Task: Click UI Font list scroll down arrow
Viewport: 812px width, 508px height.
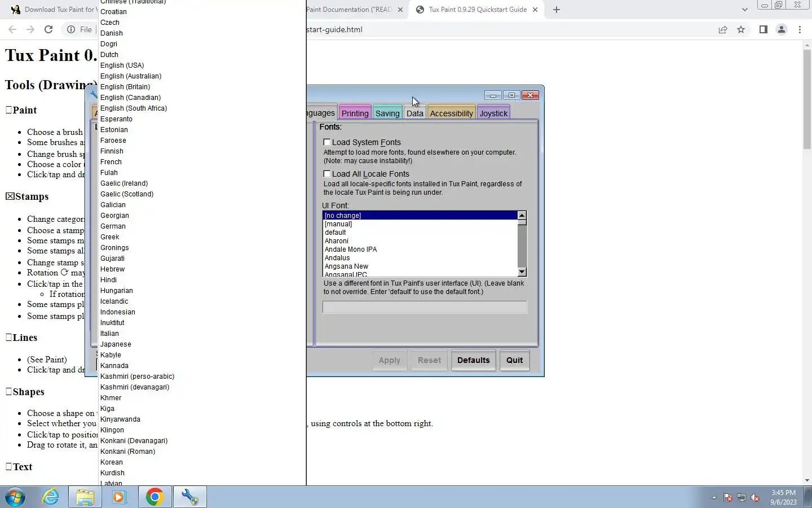Action: [522, 272]
